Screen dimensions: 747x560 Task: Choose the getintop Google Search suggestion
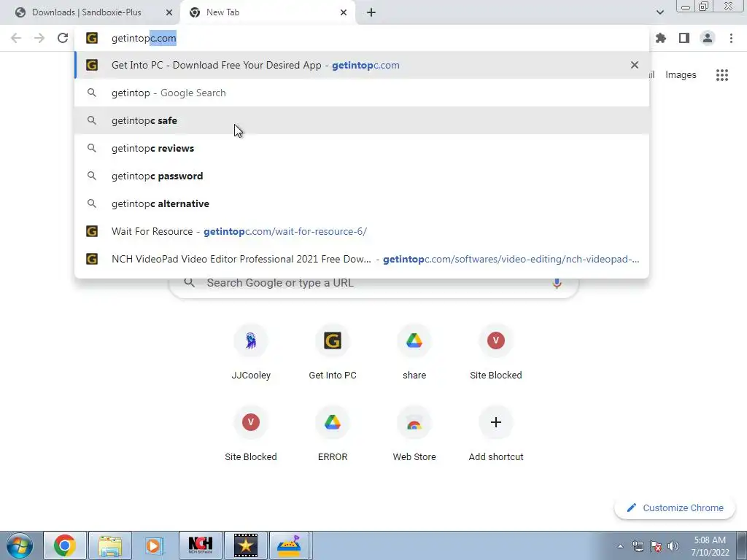tap(362, 93)
